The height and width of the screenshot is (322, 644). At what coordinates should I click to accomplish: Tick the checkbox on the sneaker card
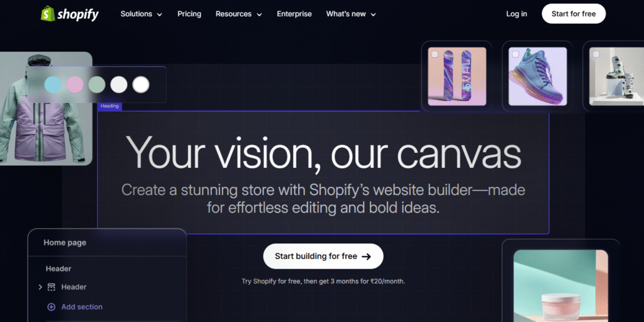[515, 54]
